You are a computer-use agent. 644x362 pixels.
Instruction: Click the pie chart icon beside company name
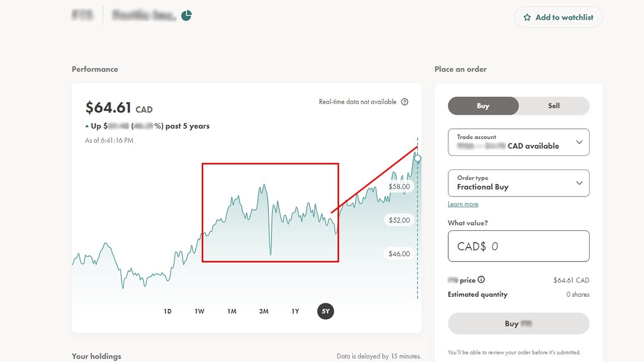pyautogui.click(x=187, y=16)
